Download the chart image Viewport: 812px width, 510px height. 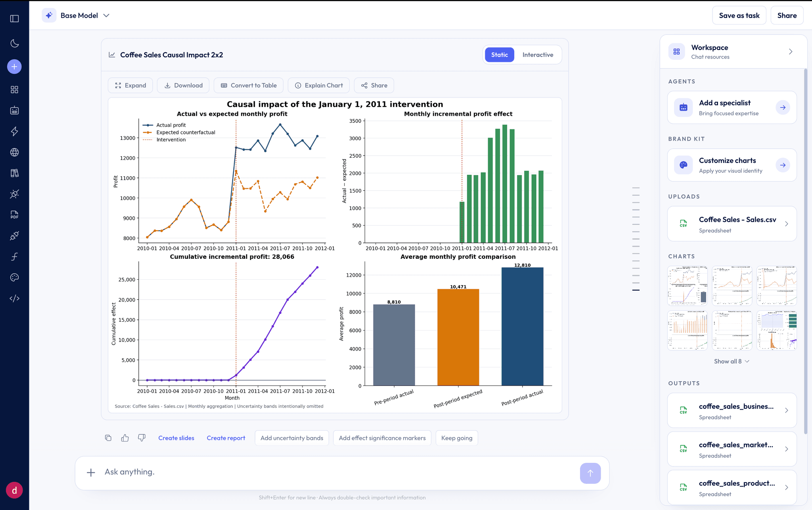tap(183, 85)
